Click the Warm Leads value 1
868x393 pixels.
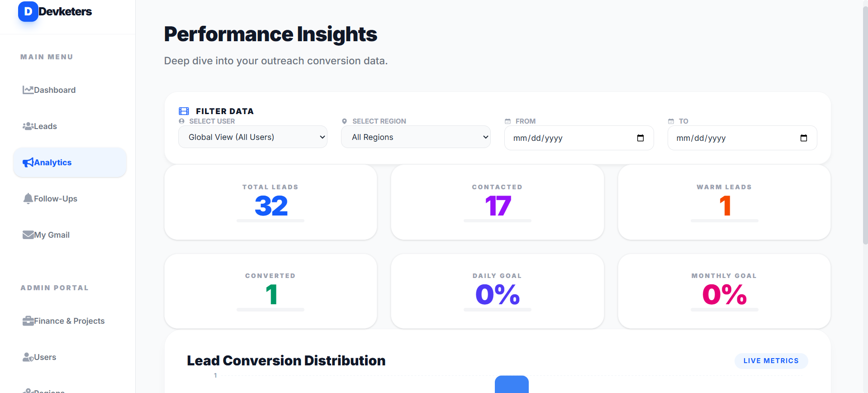click(x=725, y=206)
